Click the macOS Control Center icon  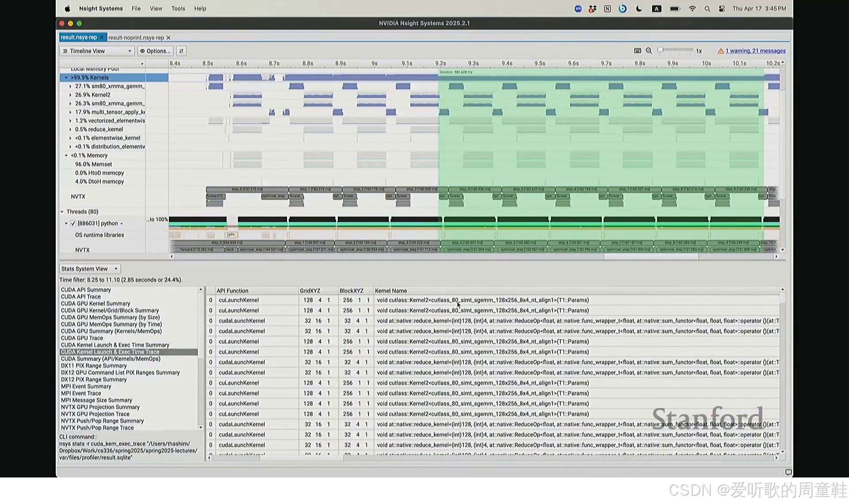(x=722, y=9)
